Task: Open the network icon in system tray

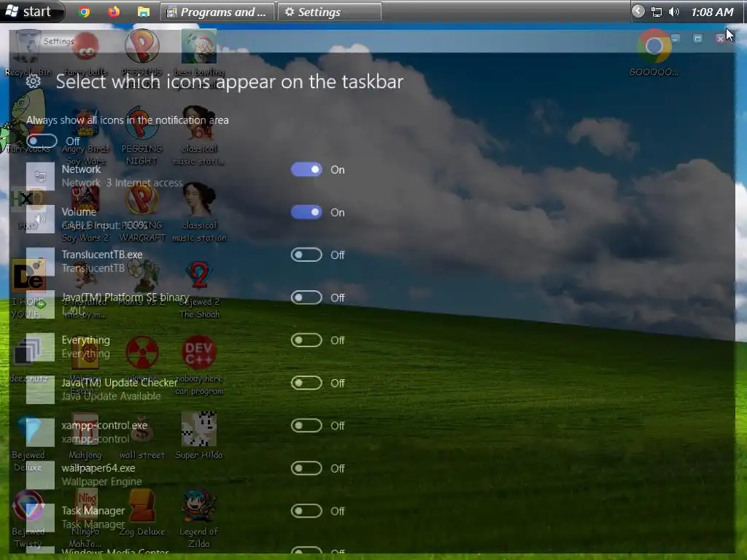Action: pyautogui.click(x=657, y=12)
